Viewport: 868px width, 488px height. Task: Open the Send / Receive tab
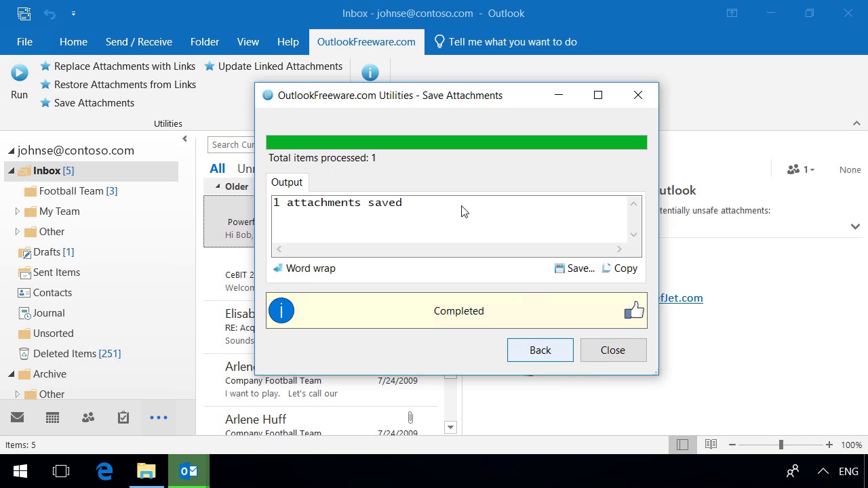(x=139, y=42)
